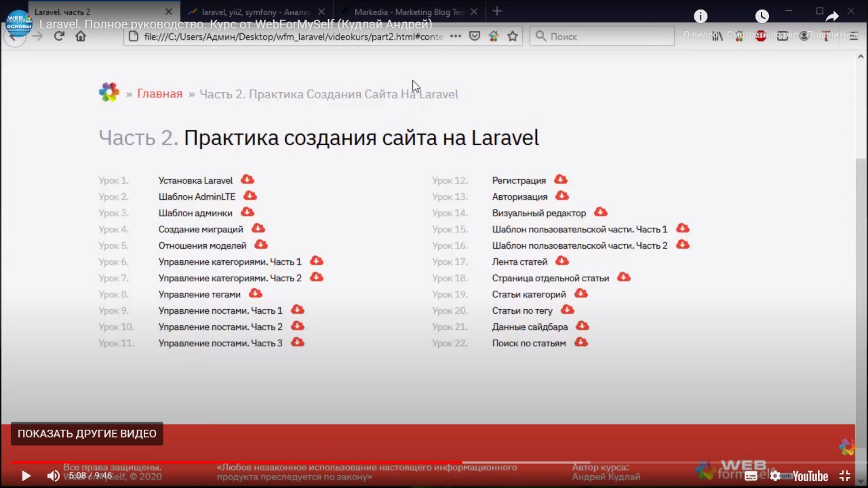Open a new browser tab with plus
This screenshot has height=488, width=868.
click(x=497, y=11)
